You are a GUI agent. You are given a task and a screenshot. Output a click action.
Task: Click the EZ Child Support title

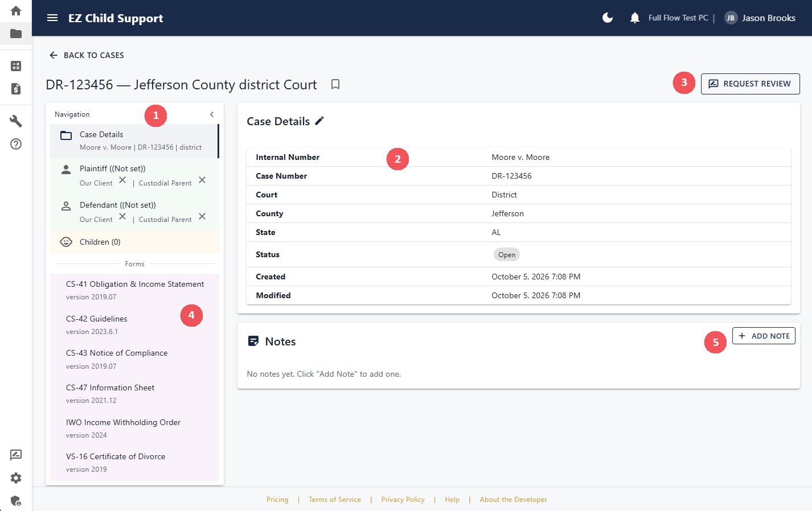[x=116, y=18]
